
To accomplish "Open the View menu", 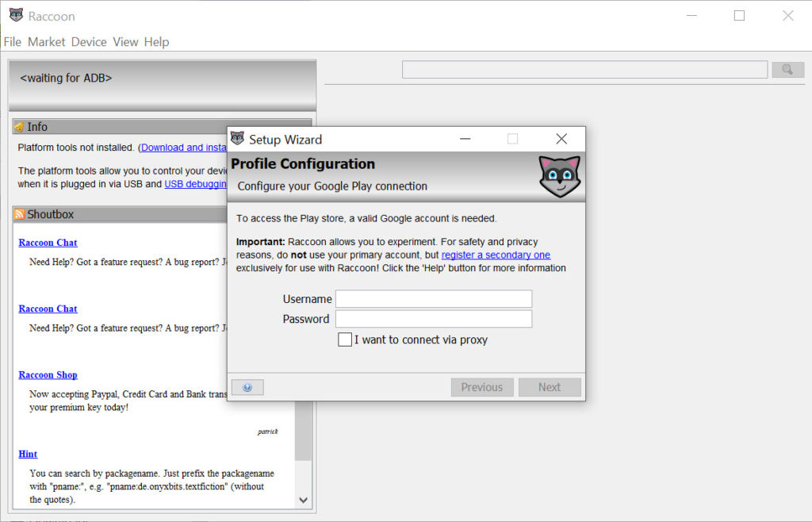I will tap(125, 42).
